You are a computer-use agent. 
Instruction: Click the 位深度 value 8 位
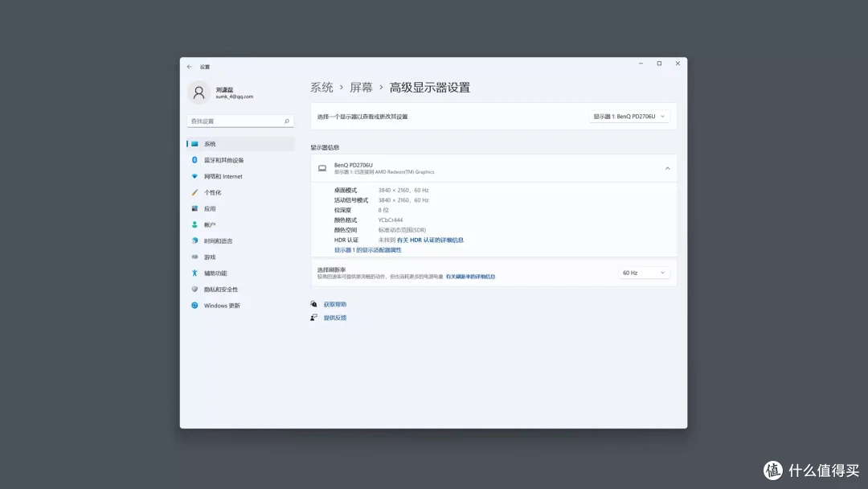(x=383, y=211)
